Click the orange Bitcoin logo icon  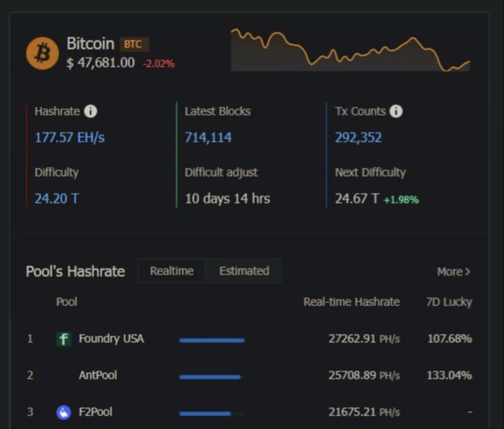pyautogui.click(x=42, y=53)
